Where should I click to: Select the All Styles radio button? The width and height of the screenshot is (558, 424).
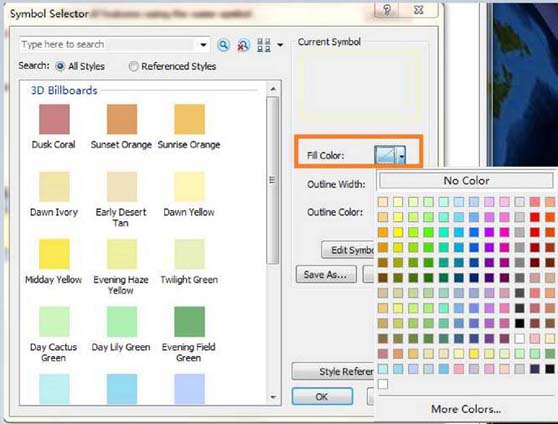60,67
